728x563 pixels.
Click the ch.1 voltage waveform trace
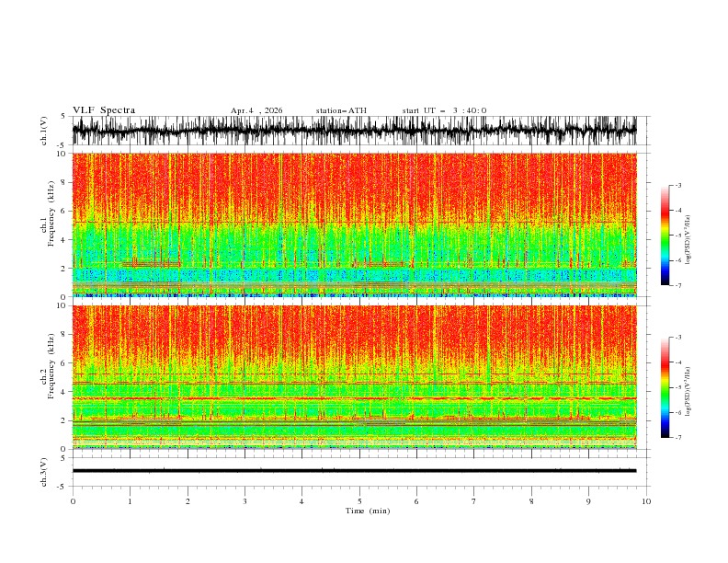354,131
